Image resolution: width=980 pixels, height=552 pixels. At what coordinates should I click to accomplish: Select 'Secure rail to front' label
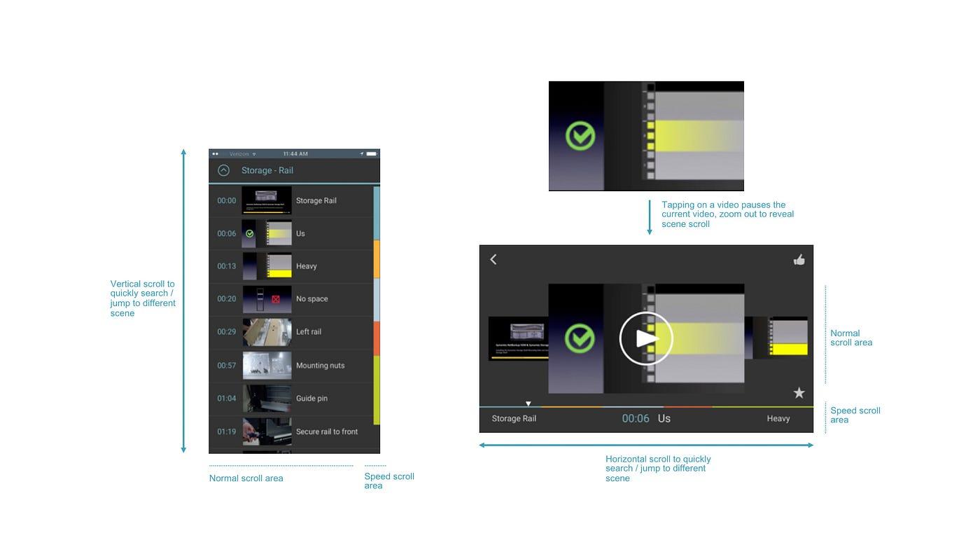(x=327, y=432)
